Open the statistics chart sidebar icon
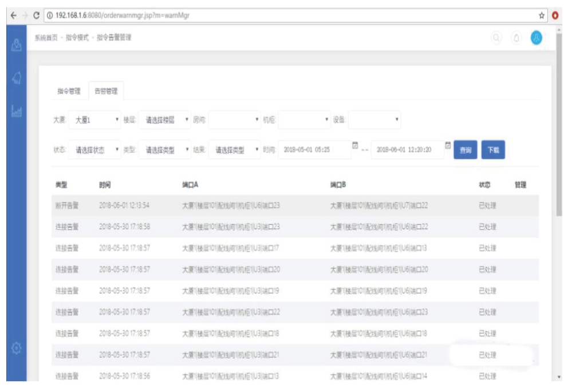This screenshot has height=392, width=564. [17, 112]
